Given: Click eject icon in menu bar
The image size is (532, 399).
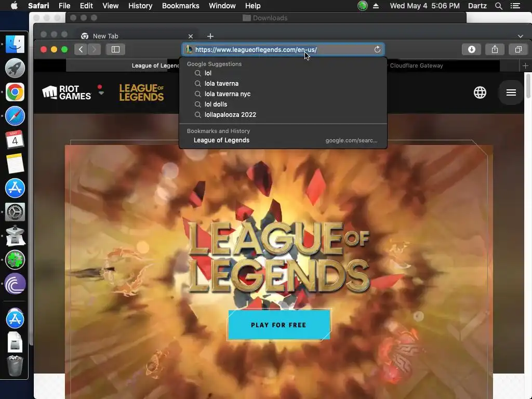Looking at the screenshot, I should 376,6.
